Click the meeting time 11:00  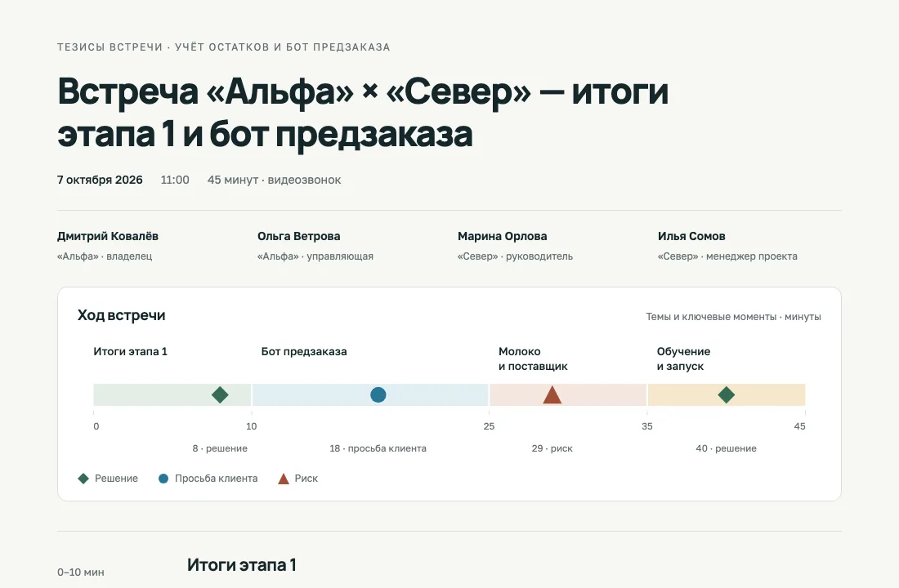point(175,180)
